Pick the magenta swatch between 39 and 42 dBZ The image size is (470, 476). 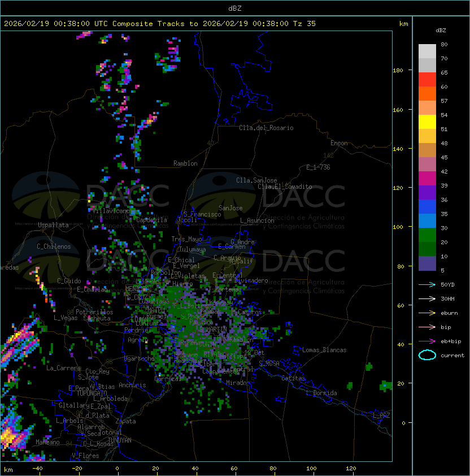tap(427, 179)
